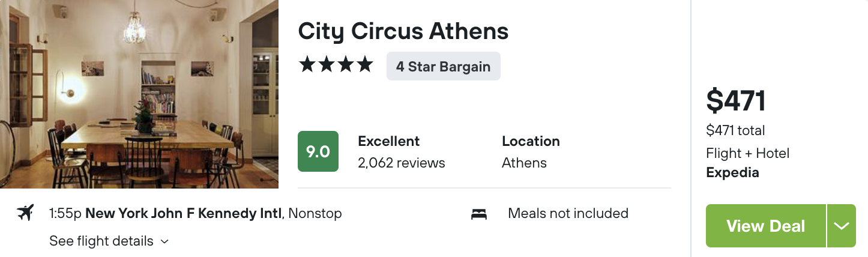
Task: Click the $471 price
Action: point(736,101)
